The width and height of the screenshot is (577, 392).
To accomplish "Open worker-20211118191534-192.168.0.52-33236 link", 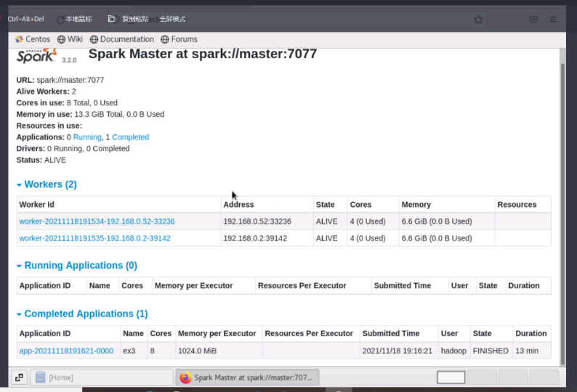I will [x=97, y=221].
